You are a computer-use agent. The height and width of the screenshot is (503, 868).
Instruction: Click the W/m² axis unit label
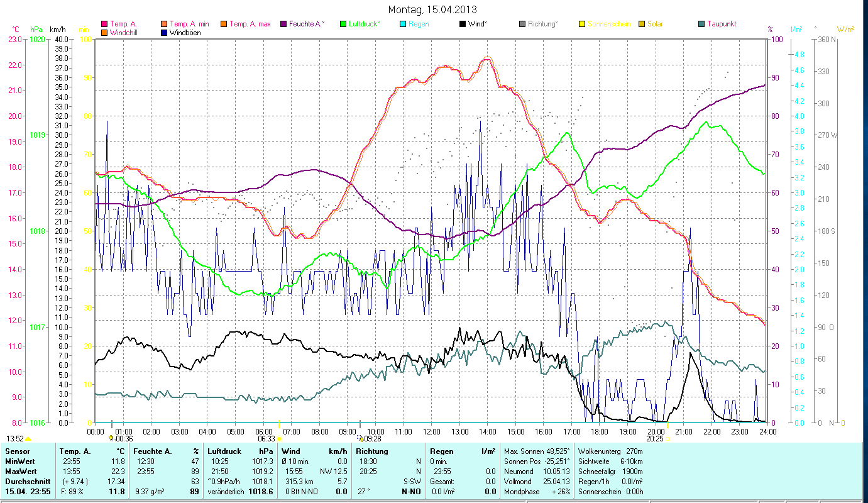click(845, 30)
